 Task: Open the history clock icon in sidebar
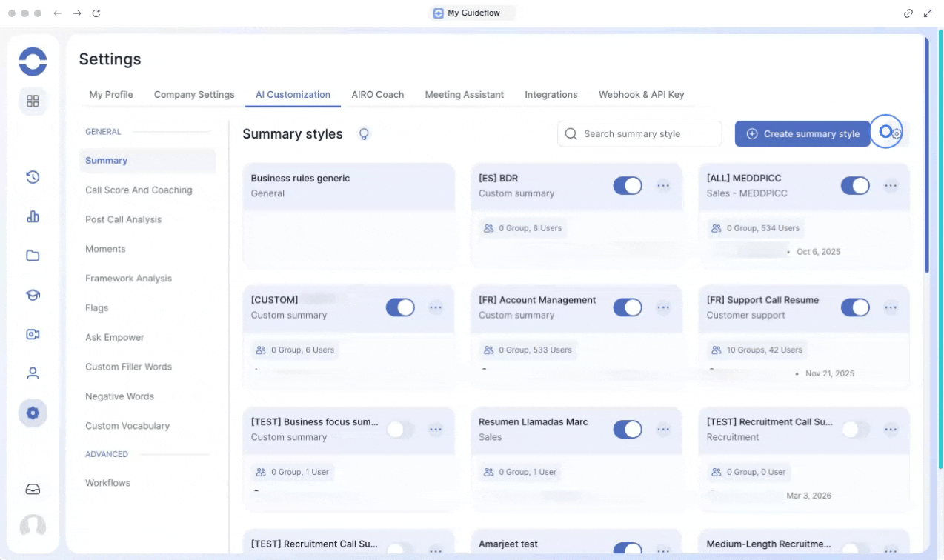(33, 177)
